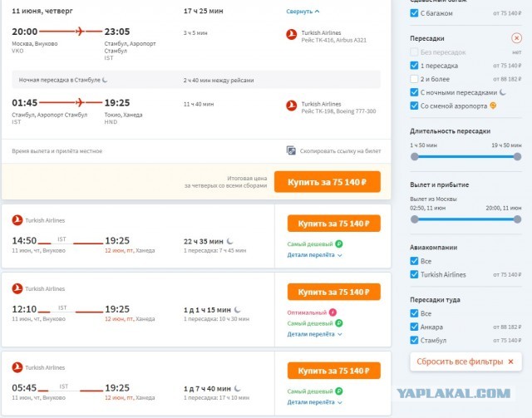Click the pink Оптимальный badge icon
This screenshot has width=532, height=418.
[x=332, y=312]
